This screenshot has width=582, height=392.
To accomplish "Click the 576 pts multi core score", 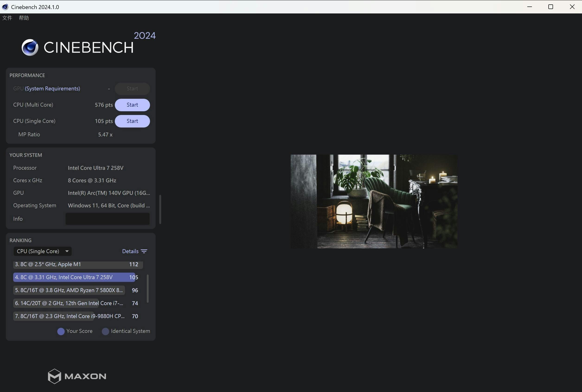I will coord(104,105).
